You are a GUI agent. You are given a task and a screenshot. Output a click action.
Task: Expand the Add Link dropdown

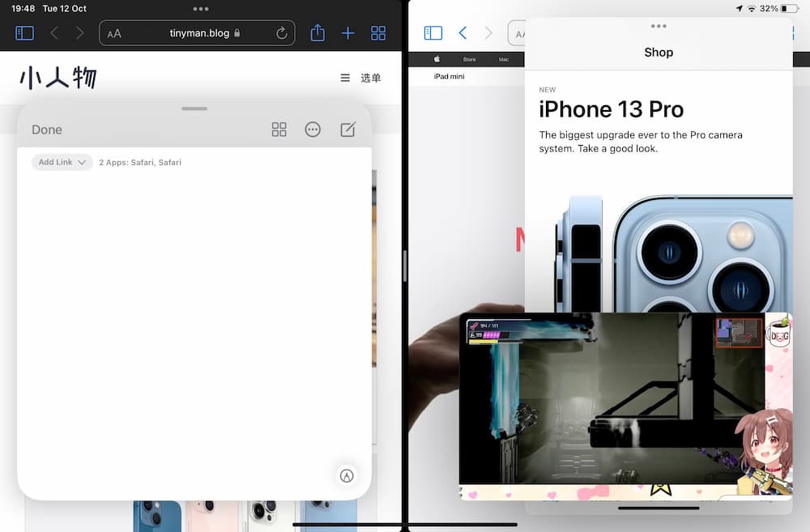[62, 162]
